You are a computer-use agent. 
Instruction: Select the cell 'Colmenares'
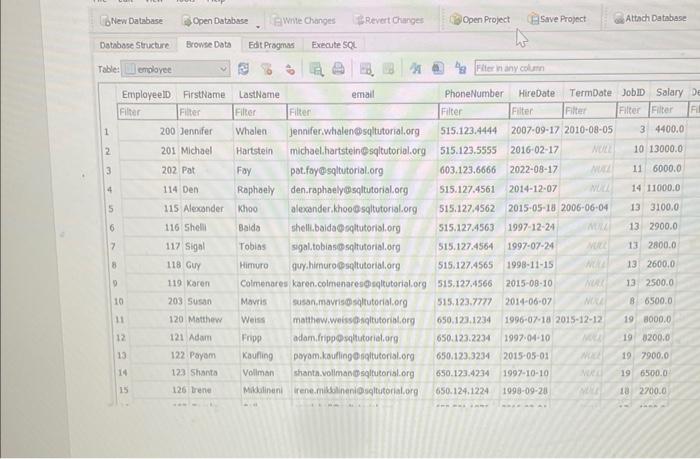click(x=264, y=284)
